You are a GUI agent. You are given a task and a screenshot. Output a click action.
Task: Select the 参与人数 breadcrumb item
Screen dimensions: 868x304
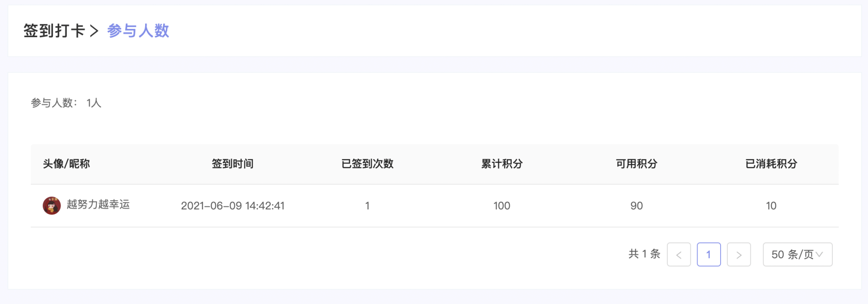click(x=138, y=31)
